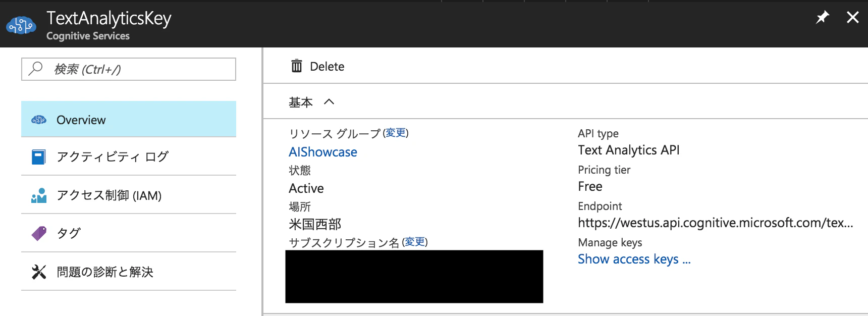Image resolution: width=868 pixels, height=316 pixels.
Task: Click the IAM people icon
Action: [39, 195]
